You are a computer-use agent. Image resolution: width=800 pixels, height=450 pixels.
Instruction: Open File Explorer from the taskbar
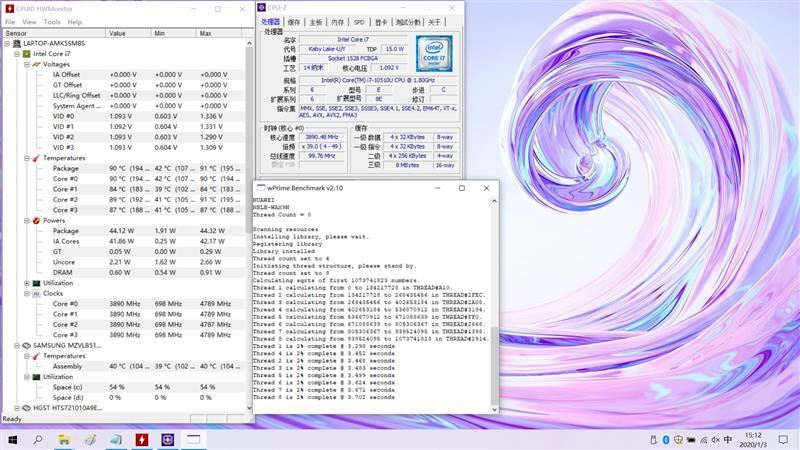point(64,439)
